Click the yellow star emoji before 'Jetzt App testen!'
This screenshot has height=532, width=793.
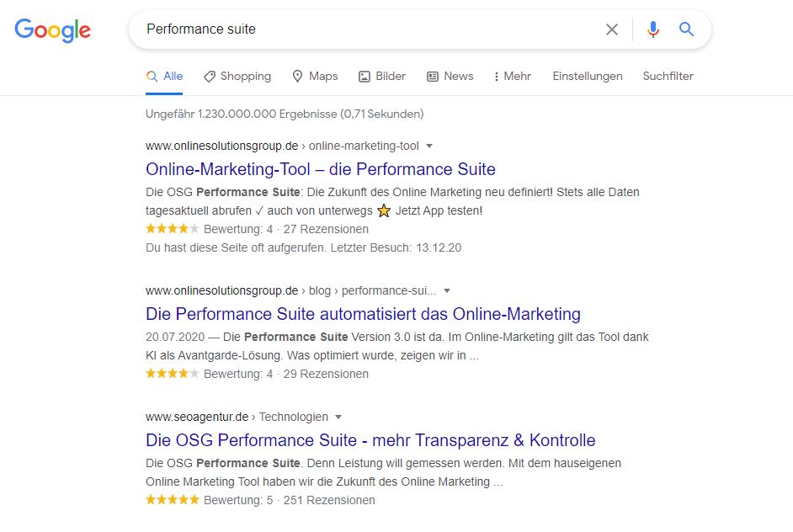coord(384,210)
